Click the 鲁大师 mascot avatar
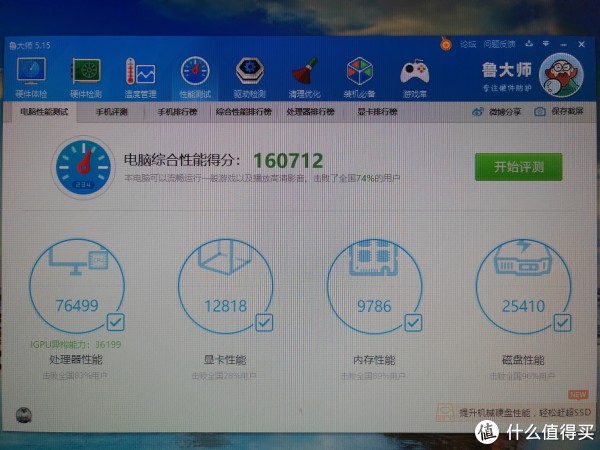This screenshot has height=450, width=600. tap(561, 75)
